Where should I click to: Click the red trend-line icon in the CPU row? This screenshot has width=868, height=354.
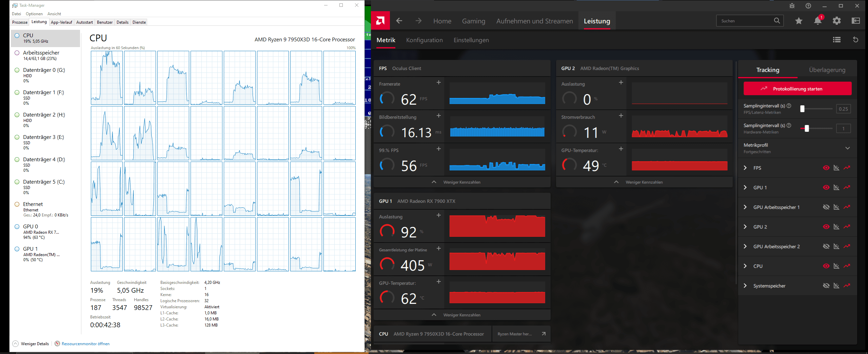tap(847, 266)
